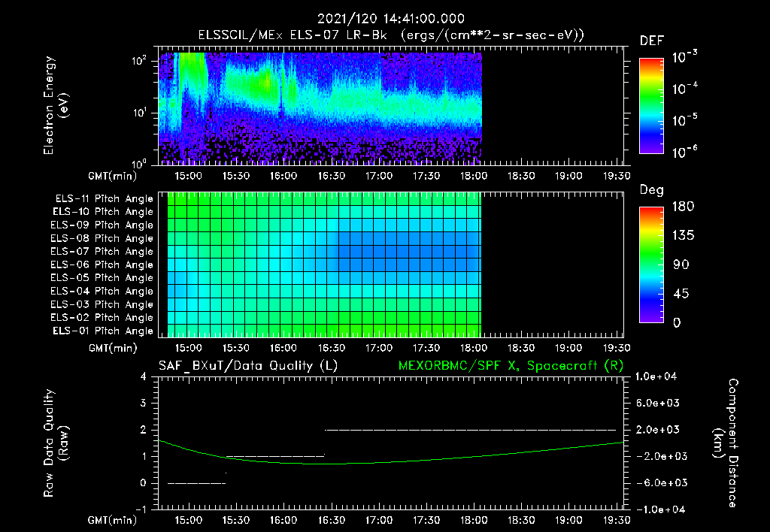Click the ELS-07 Pitch Angle row label
The width and height of the screenshot is (770, 532).
102,251
